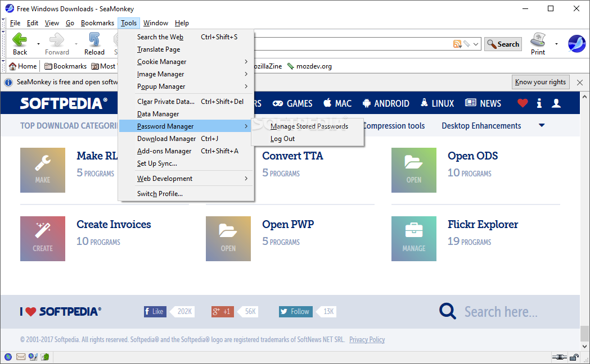Reload the page with the Reload icon
Viewport: 590px width, 364px height.
94,39
